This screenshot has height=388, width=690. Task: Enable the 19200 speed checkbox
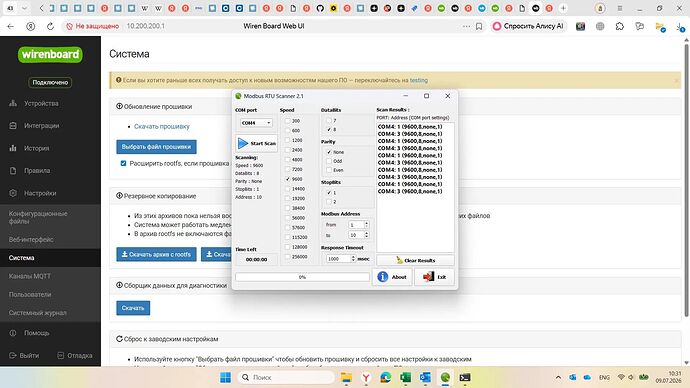click(287, 198)
